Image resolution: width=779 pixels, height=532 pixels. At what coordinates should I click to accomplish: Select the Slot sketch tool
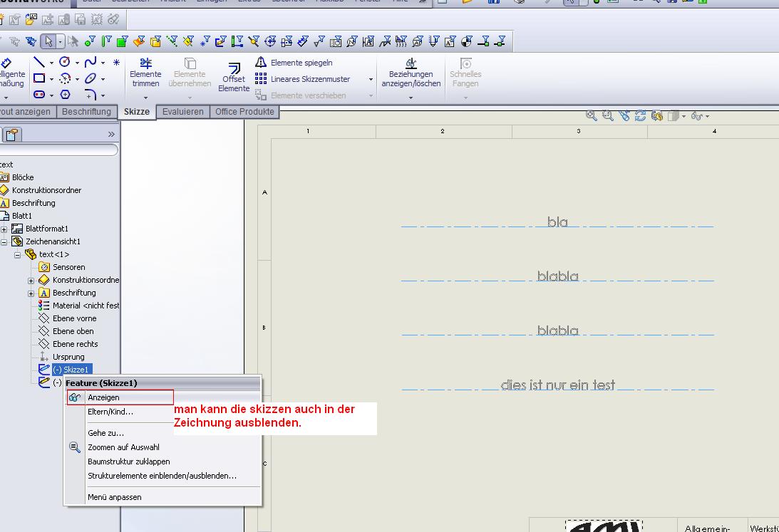[x=39, y=94]
